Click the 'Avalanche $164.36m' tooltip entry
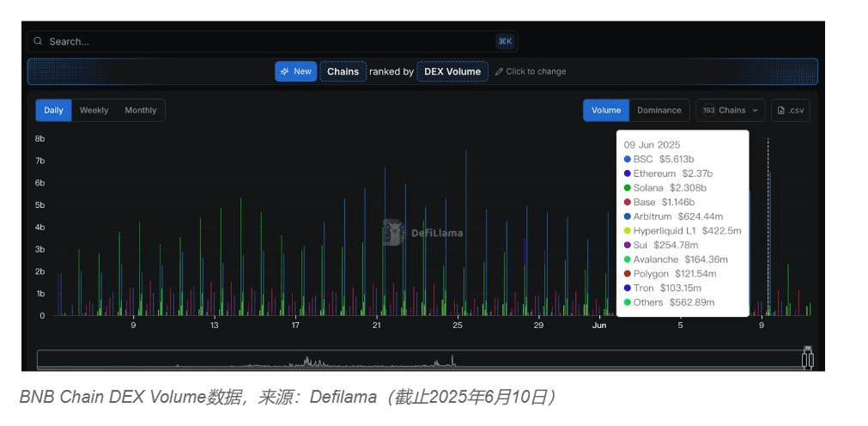868x426 pixels. 676,260
